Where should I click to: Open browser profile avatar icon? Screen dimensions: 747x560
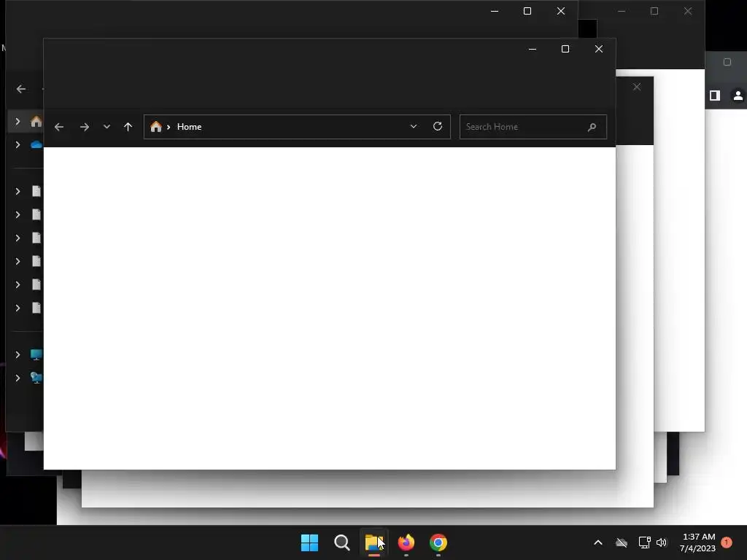738,96
